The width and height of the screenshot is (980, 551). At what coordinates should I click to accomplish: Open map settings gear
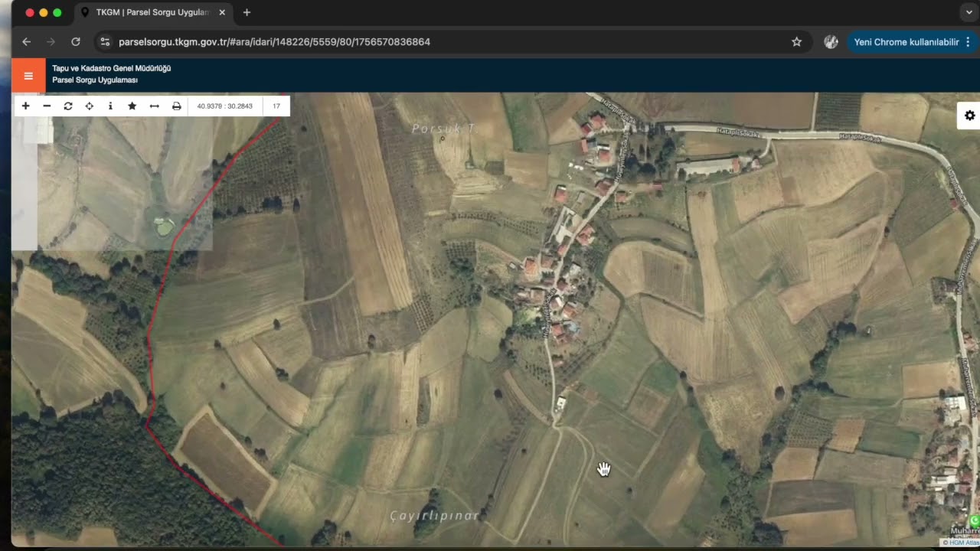coord(969,116)
